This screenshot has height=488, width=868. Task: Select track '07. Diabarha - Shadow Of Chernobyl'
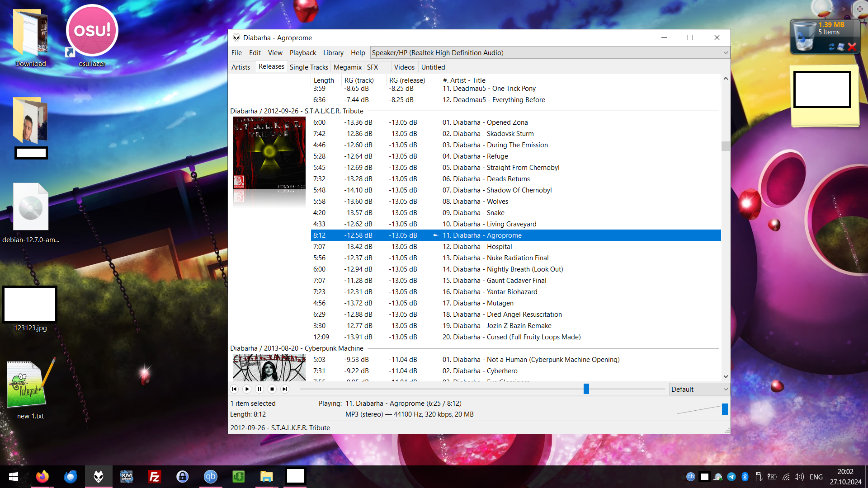pyautogui.click(x=516, y=190)
